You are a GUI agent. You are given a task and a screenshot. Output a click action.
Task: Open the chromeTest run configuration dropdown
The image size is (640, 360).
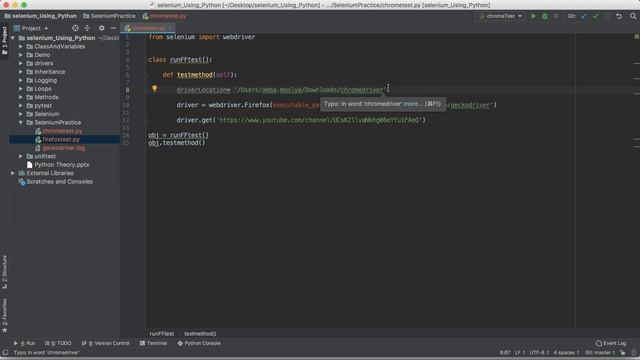[500, 16]
